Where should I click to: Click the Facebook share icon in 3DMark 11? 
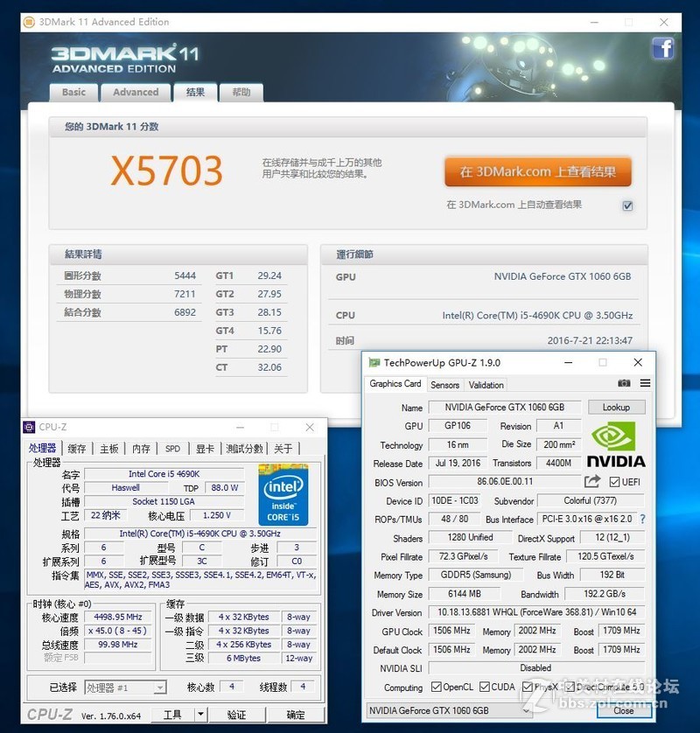click(664, 50)
